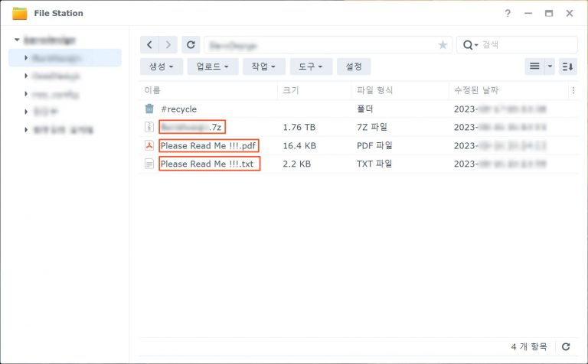This screenshot has height=364, width=588.
Task: Click into the 검색 search field
Action: (528, 45)
